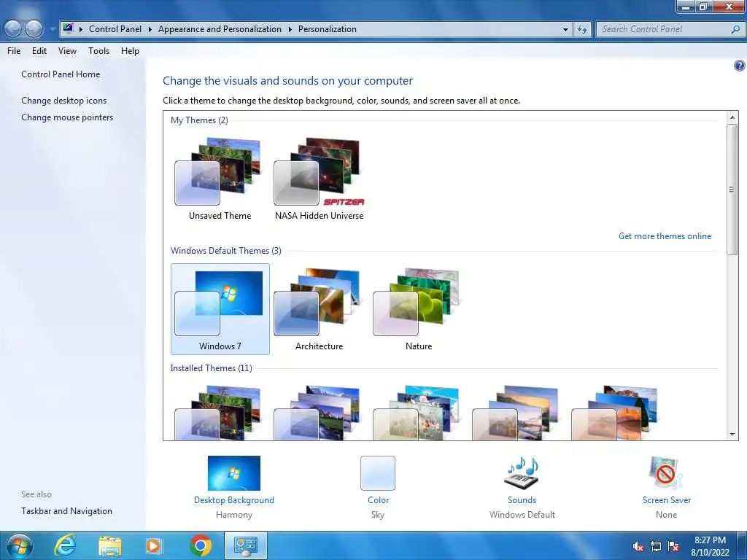Click the themes list scroll up arrow

point(732,117)
